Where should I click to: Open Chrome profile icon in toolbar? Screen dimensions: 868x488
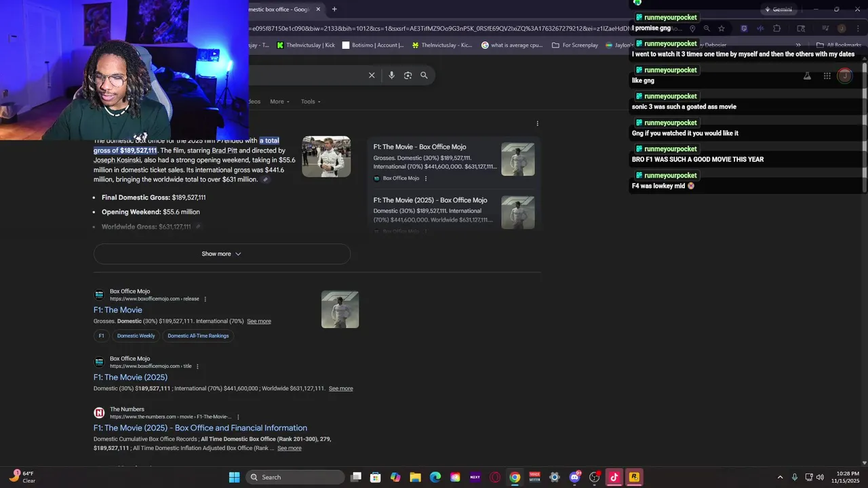(842, 28)
